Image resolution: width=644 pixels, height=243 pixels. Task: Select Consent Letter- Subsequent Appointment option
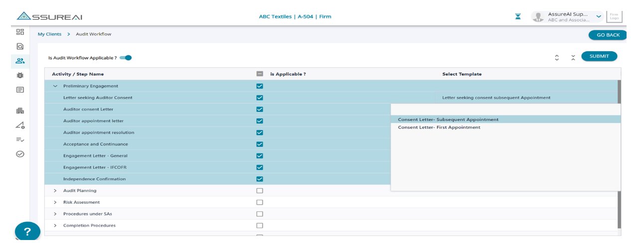click(506, 120)
